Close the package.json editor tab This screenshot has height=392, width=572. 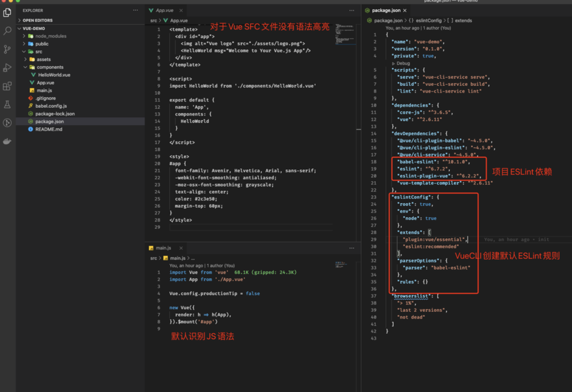click(405, 10)
